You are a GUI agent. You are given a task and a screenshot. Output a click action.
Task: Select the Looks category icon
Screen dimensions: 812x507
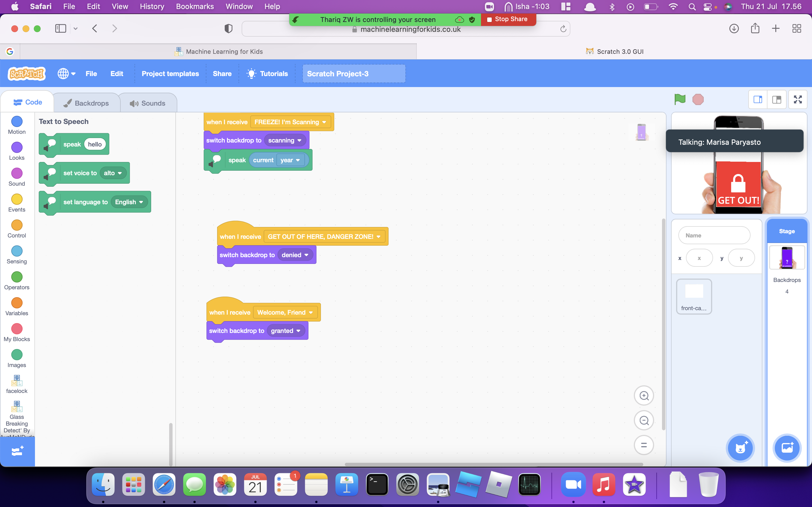coord(16,147)
